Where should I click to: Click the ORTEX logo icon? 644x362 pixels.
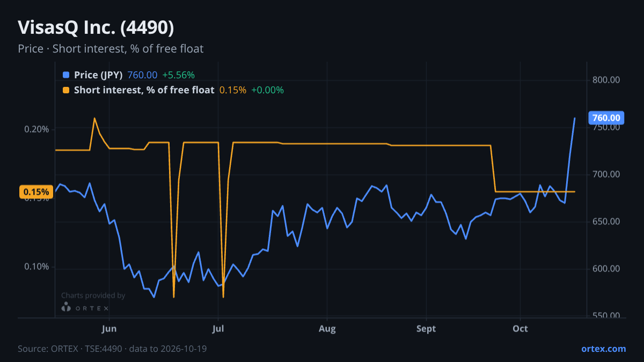click(x=66, y=307)
